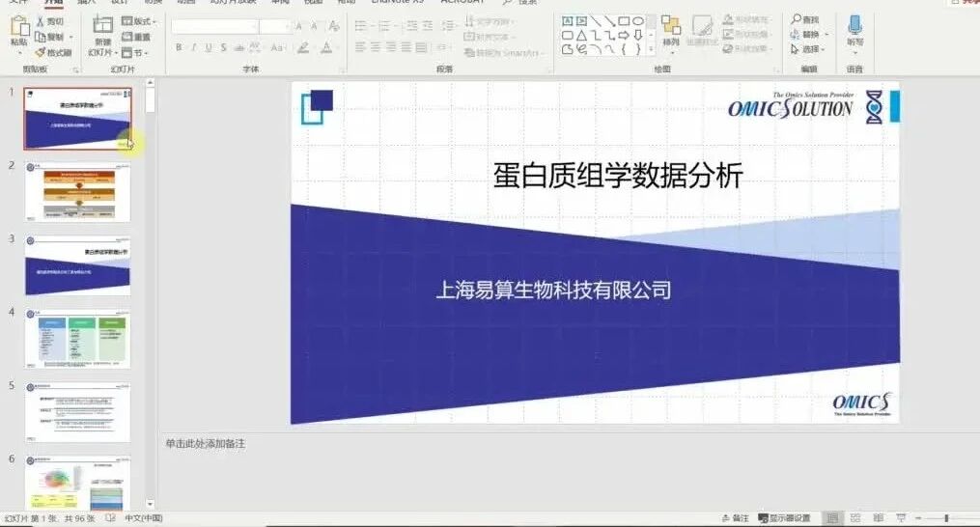
Task: Select the Oval shape in gallery
Action: coord(637,21)
